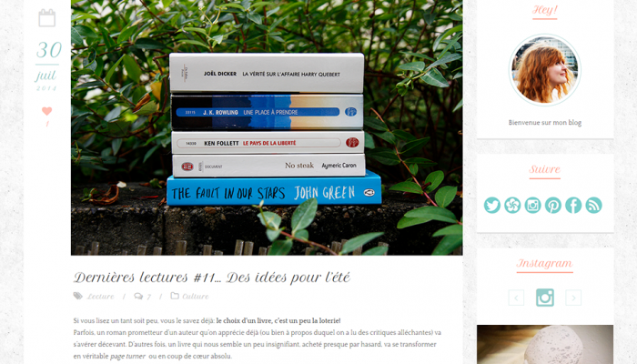Click the stacked books featured image
The image size is (637, 364).
(x=267, y=127)
